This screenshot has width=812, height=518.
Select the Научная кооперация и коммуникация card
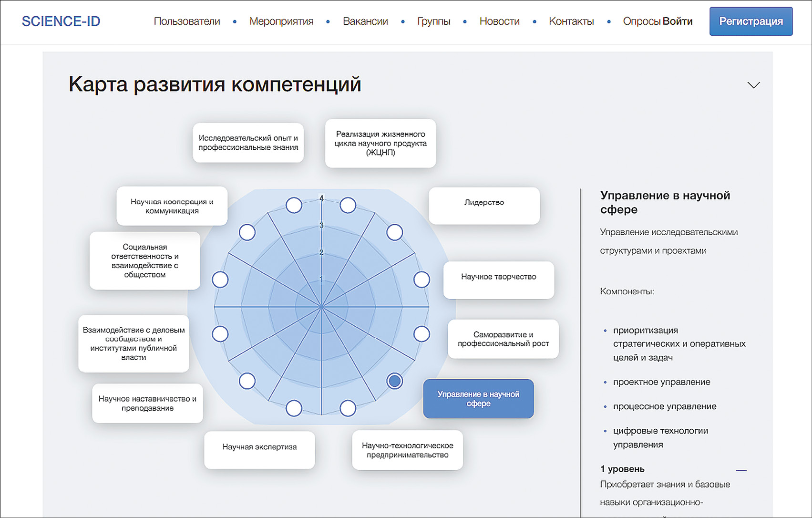pyautogui.click(x=172, y=206)
